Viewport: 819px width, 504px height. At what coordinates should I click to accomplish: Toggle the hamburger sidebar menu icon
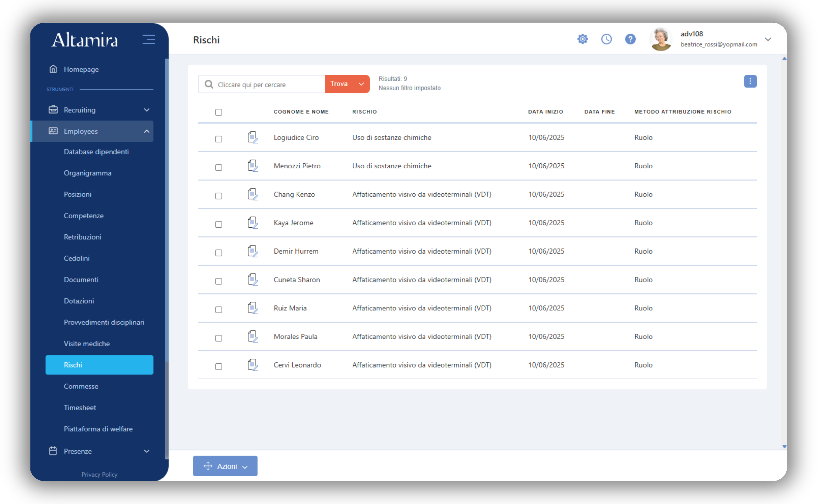click(x=149, y=39)
